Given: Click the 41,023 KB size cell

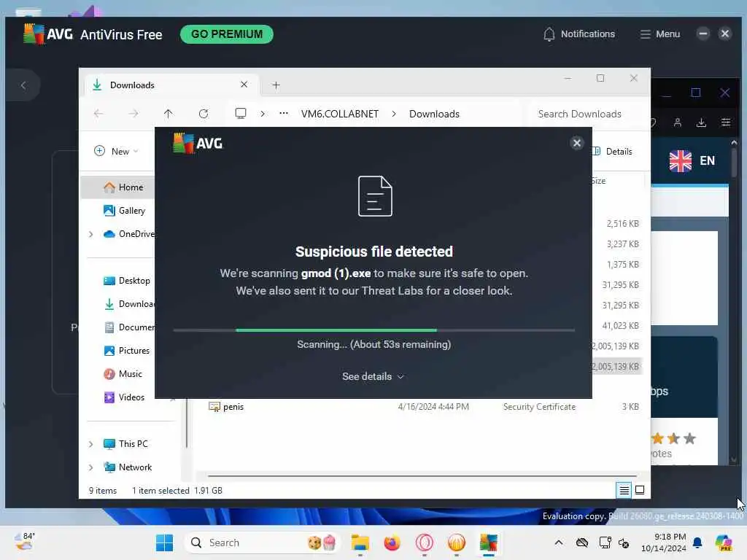Looking at the screenshot, I should click(x=620, y=326).
